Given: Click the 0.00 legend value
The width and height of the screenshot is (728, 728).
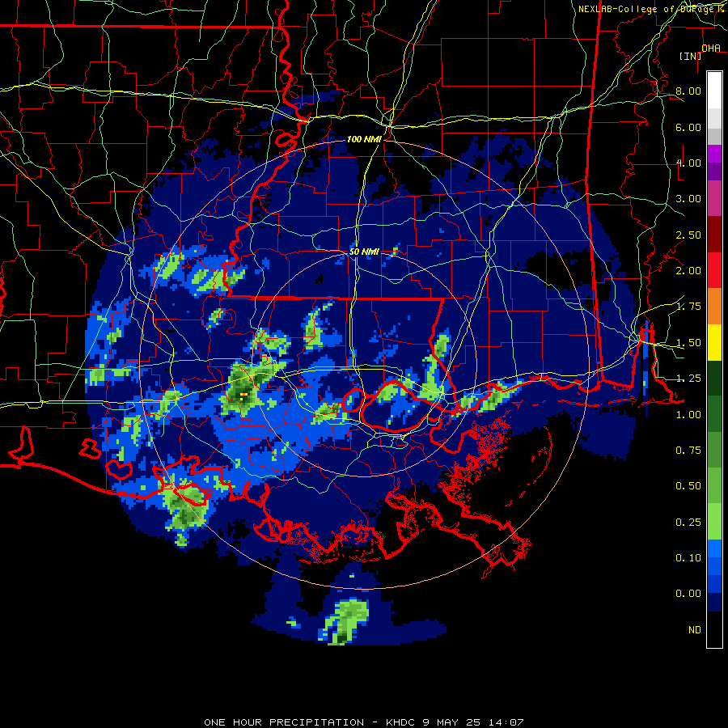Looking at the screenshot, I should pos(688,594).
